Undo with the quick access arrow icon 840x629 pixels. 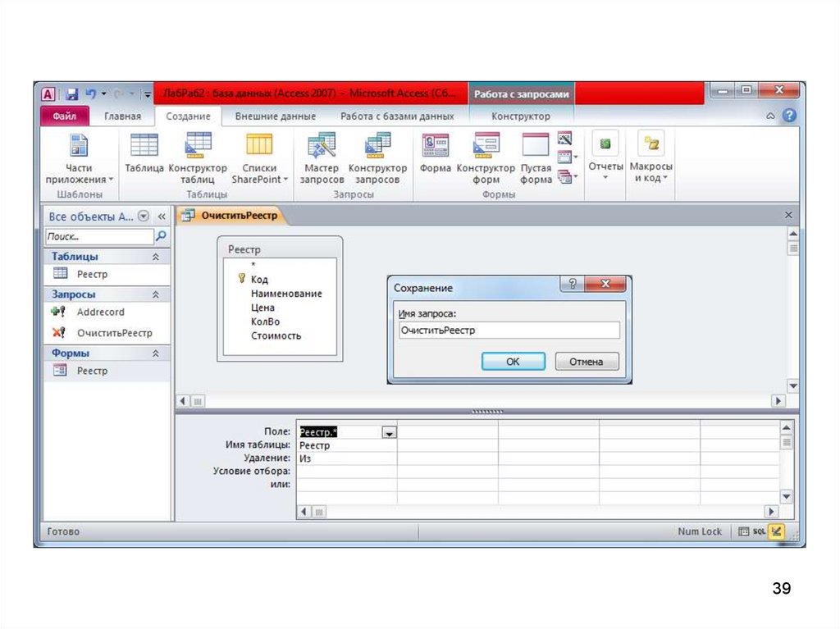click(x=90, y=93)
